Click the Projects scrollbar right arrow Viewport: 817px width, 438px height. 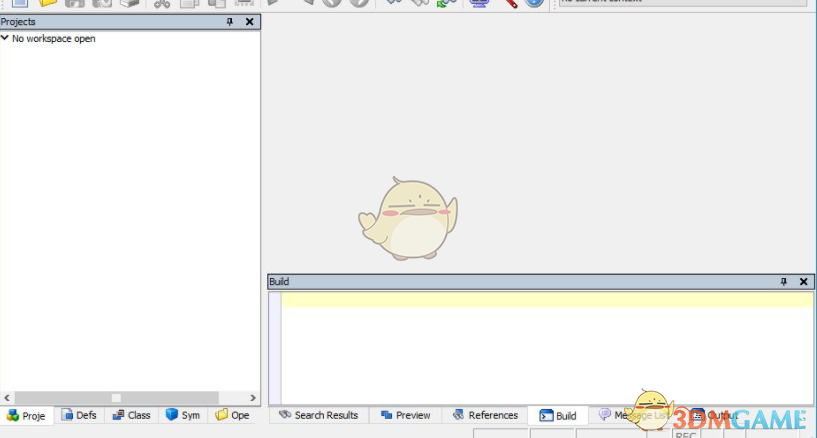(253, 398)
